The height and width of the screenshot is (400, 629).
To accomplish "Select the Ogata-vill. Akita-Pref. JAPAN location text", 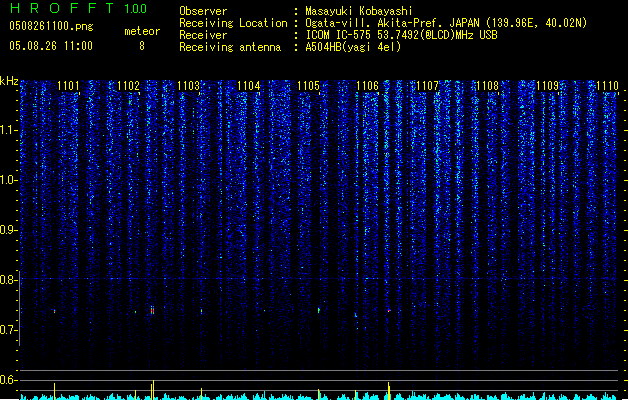I will (x=446, y=23).
